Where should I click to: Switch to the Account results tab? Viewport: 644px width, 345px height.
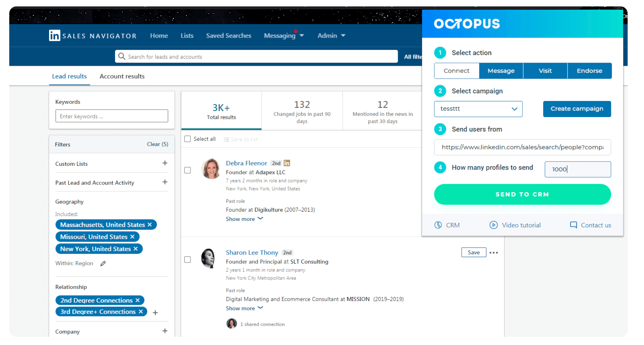coord(122,76)
